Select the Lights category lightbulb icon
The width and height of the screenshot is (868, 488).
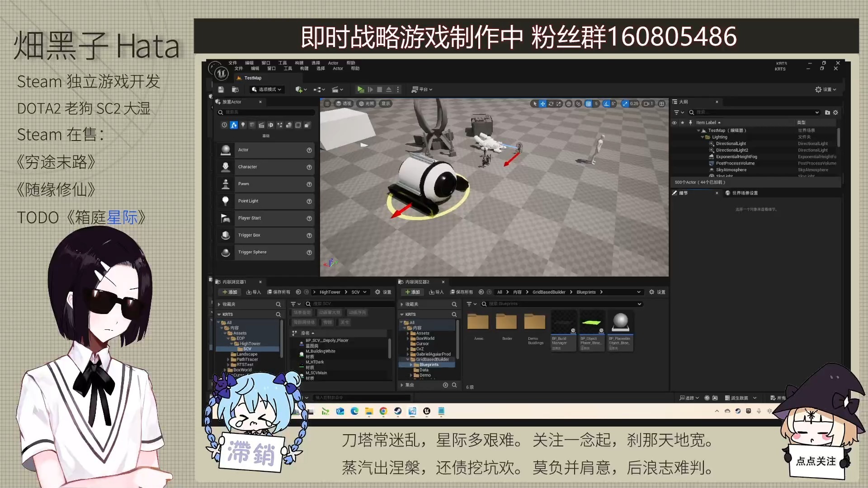(x=243, y=125)
